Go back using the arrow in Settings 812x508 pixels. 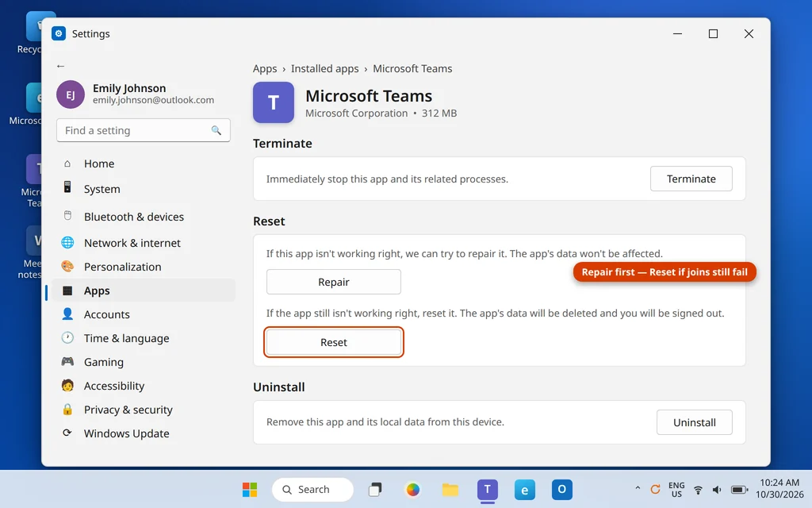(60, 66)
